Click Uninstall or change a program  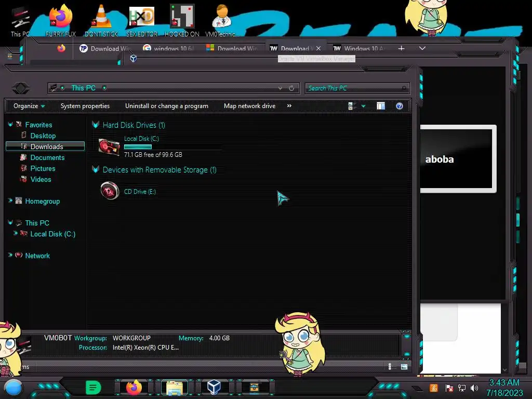coord(167,106)
